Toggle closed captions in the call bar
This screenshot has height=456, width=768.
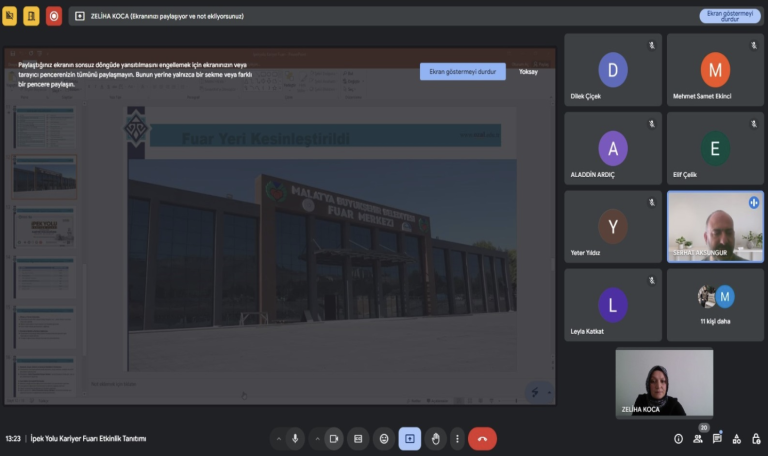coord(358,438)
